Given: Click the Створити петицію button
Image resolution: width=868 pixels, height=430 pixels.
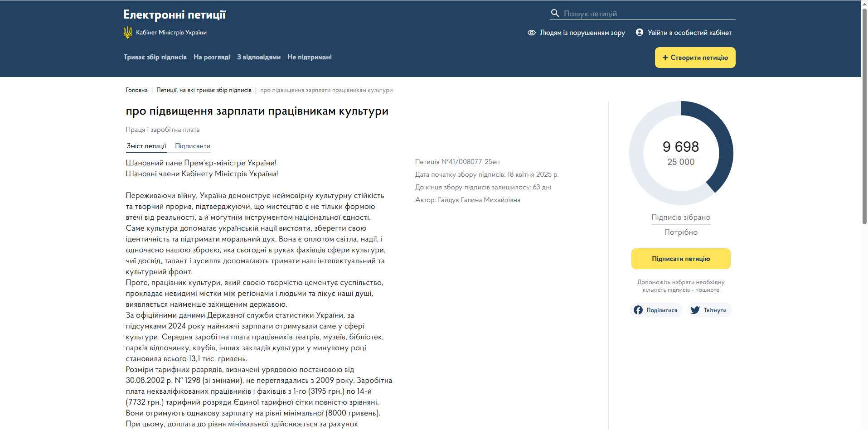Looking at the screenshot, I should click(x=695, y=58).
